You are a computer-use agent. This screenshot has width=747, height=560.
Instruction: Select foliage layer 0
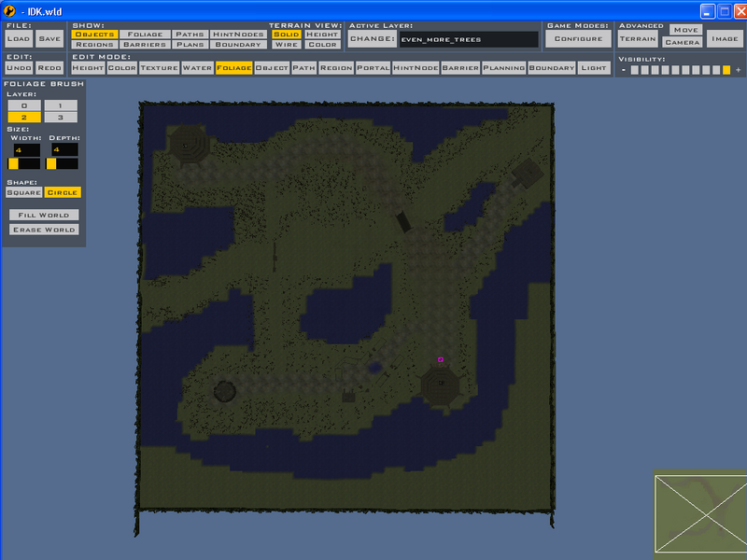[x=24, y=105]
